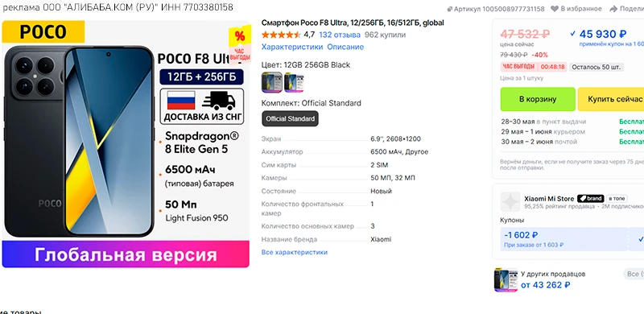Click the red percent Час выгоды sticker
The width and height of the screenshot is (644, 314).
tap(240, 45)
